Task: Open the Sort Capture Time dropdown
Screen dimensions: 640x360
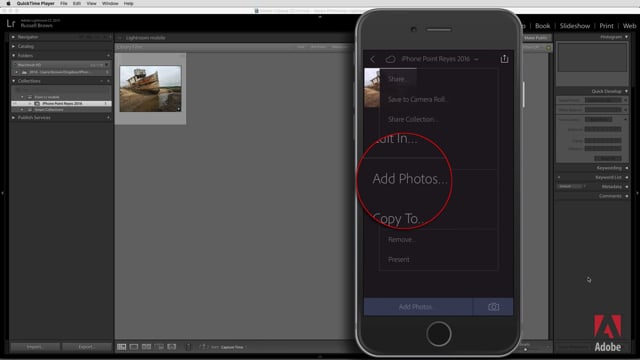Action: tap(232, 347)
